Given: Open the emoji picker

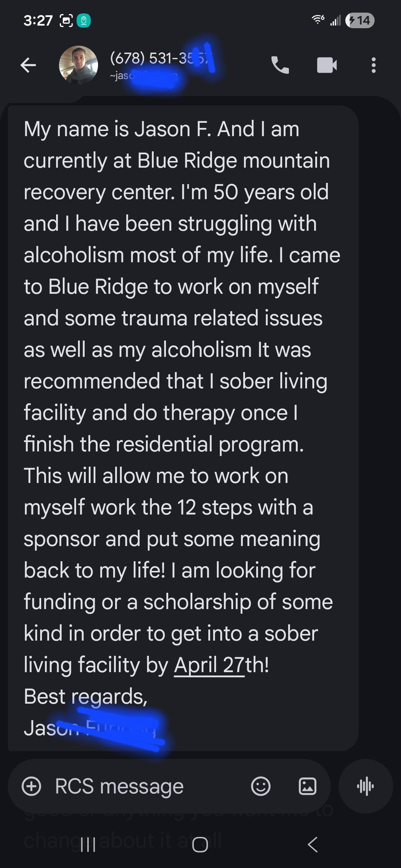Looking at the screenshot, I should coord(261,786).
